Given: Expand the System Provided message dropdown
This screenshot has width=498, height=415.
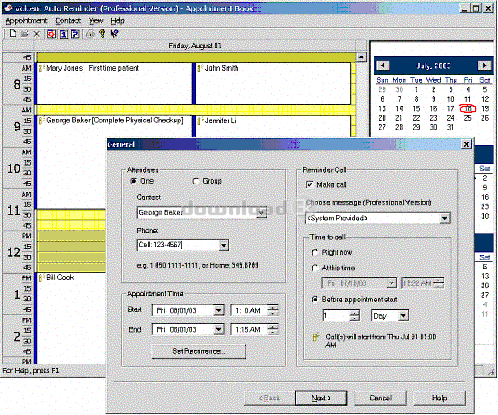Looking at the screenshot, I should (444, 218).
